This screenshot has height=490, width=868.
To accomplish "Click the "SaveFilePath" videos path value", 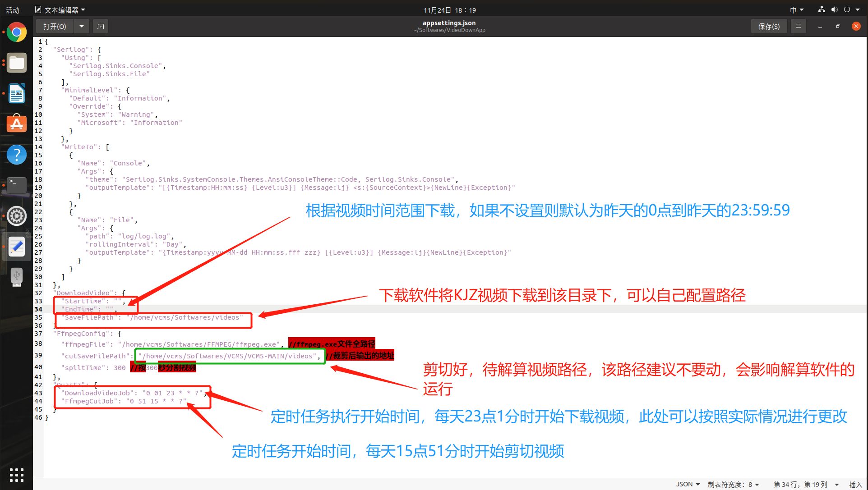I will [185, 317].
